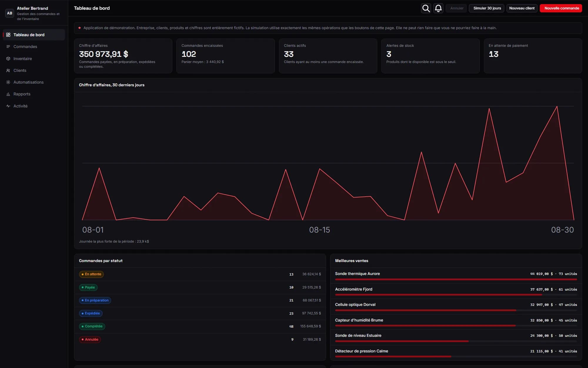Click 21 115,00 $ · 41 unités value

coord(554,351)
